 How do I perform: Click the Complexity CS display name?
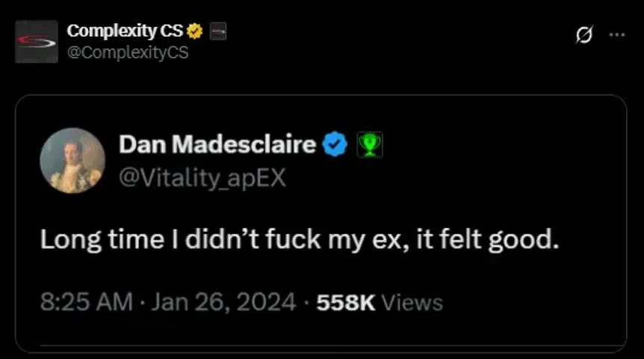[125, 31]
